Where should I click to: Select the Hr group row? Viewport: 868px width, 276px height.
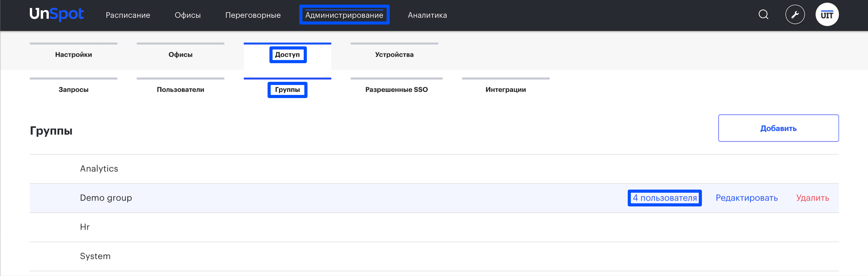pyautogui.click(x=434, y=227)
